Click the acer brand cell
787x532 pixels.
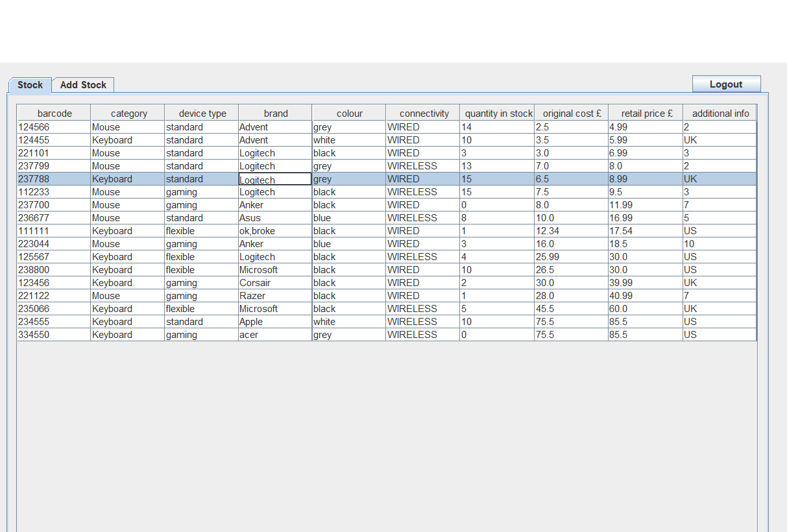coord(275,335)
